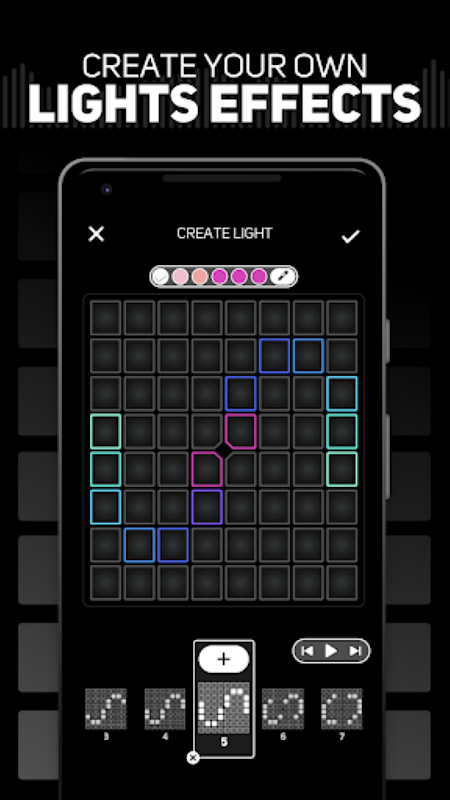Screen dimensions: 450x800
Task: Open frame 3 thumbnail
Action: 106,709
